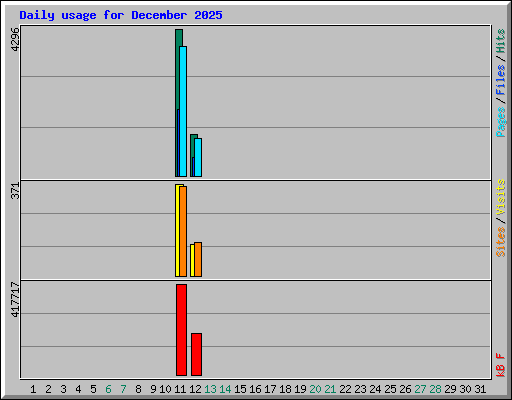Click the cyan Pages legend label

500,122
